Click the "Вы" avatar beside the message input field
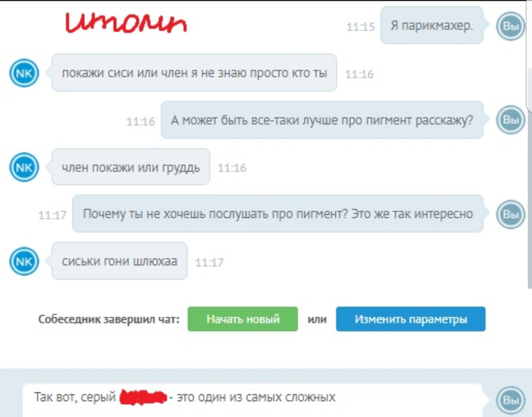This screenshot has width=532, height=417. [x=510, y=400]
